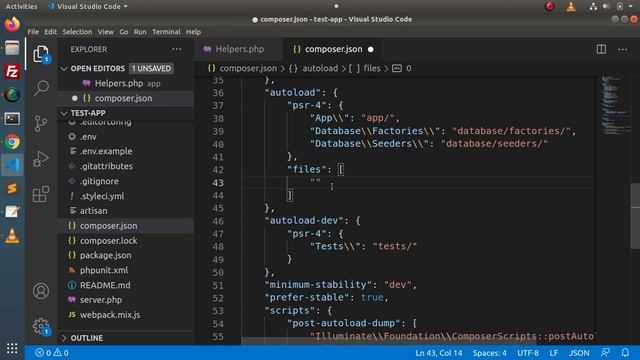Change indentation via Spaces: 4
The image size is (640, 360).
tap(489, 353)
